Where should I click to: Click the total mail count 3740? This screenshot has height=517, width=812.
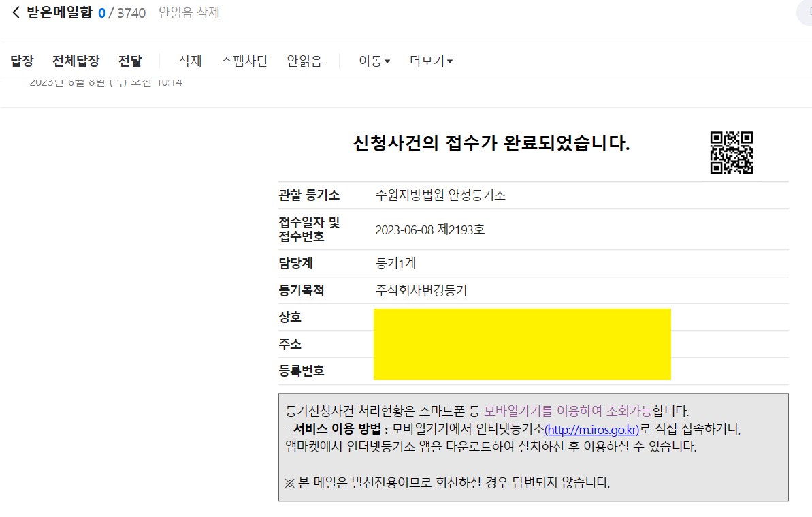point(129,12)
